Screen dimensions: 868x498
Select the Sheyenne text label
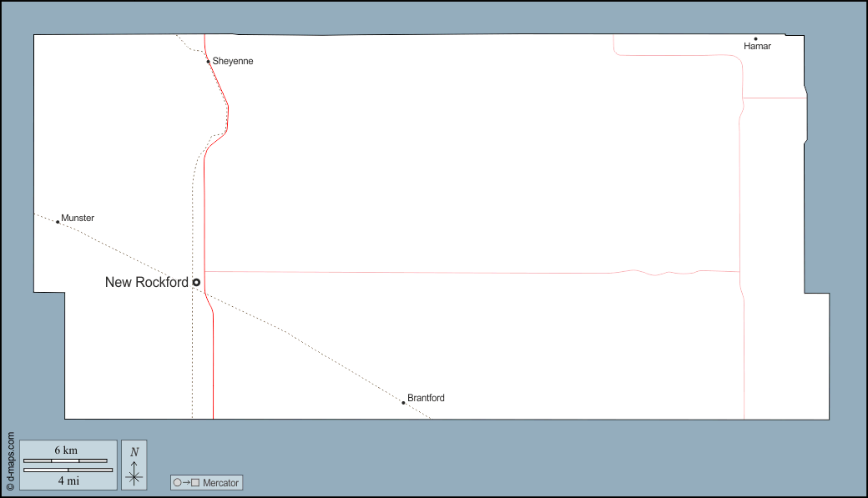(233, 62)
